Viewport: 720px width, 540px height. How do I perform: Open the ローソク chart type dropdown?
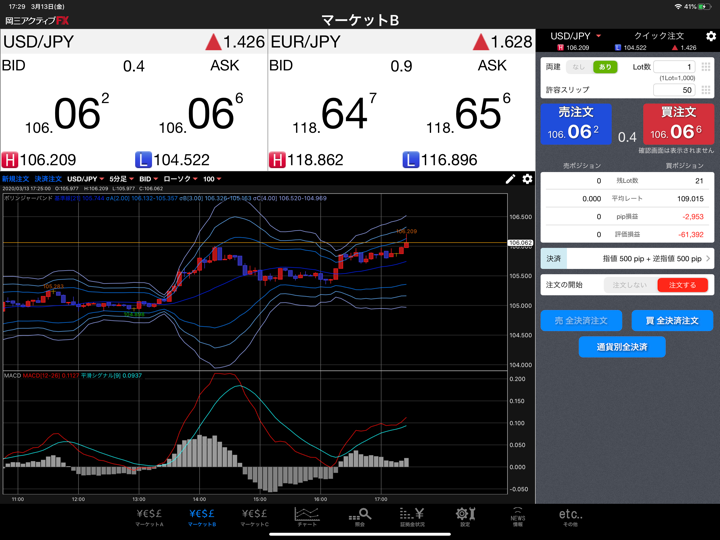click(180, 179)
